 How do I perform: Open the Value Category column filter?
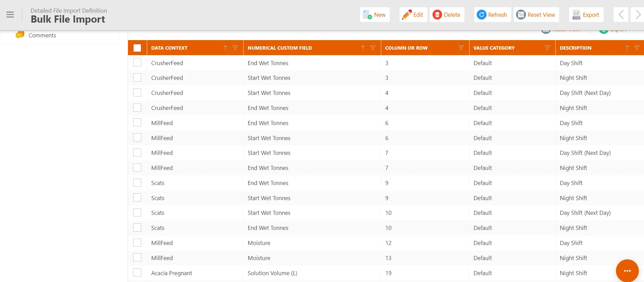(x=547, y=48)
